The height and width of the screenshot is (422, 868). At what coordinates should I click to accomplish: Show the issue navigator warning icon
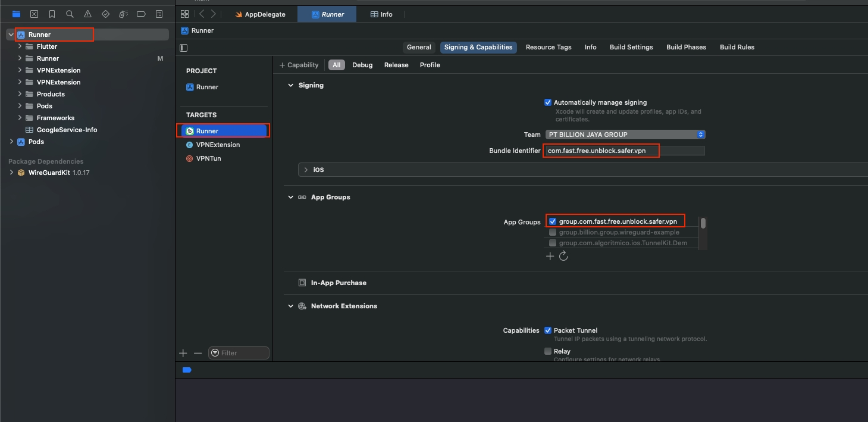pos(88,14)
